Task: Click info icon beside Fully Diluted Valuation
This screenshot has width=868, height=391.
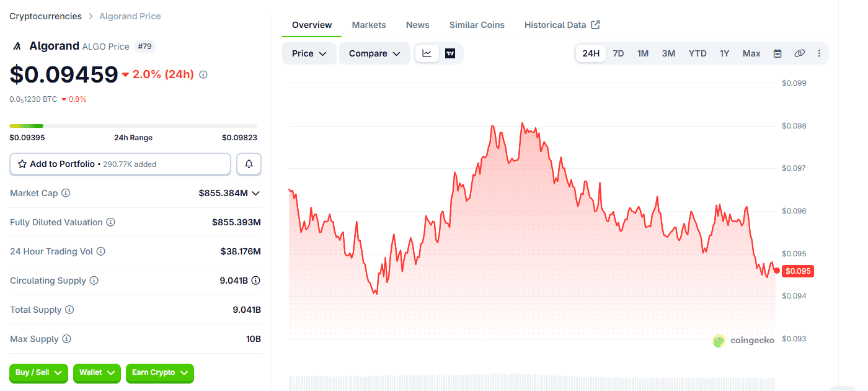Action: [110, 222]
